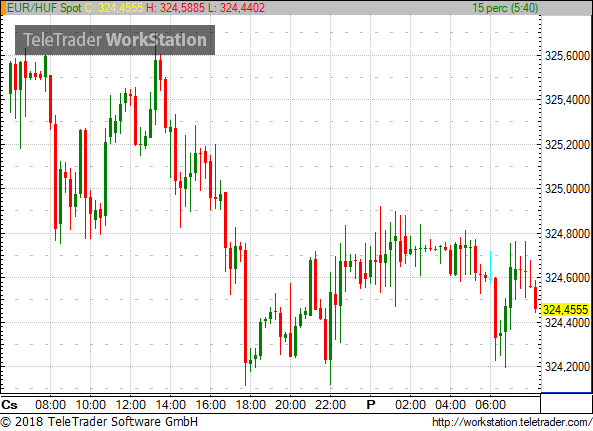Click the C: 324,4555 close value in header
The height and width of the screenshot is (431, 593).
pyautogui.click(x=113, y=8)
